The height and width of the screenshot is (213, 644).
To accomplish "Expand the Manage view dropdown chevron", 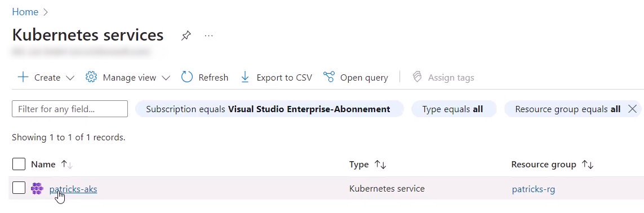I will pos(166,78).
